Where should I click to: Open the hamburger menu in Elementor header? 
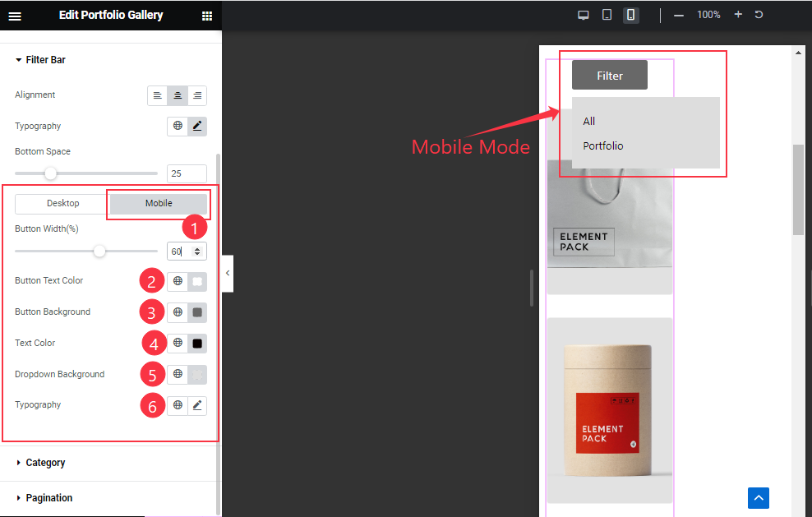tap(15, 16)
